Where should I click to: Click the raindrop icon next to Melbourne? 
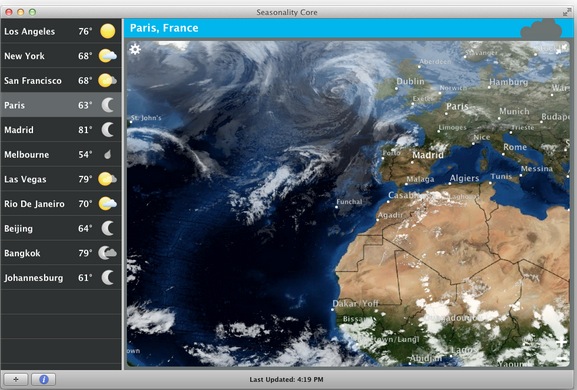[x=107, y=155]
